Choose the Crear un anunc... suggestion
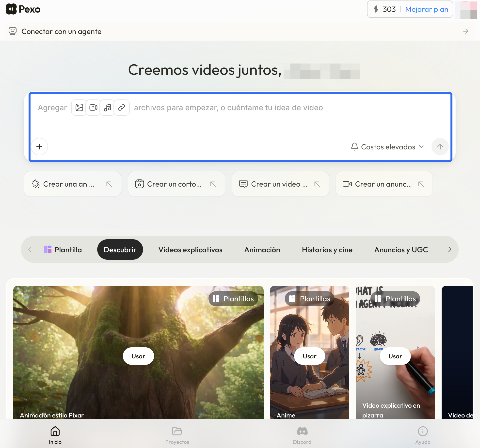This screenshot has width=480, height=448. pos(384,184)
